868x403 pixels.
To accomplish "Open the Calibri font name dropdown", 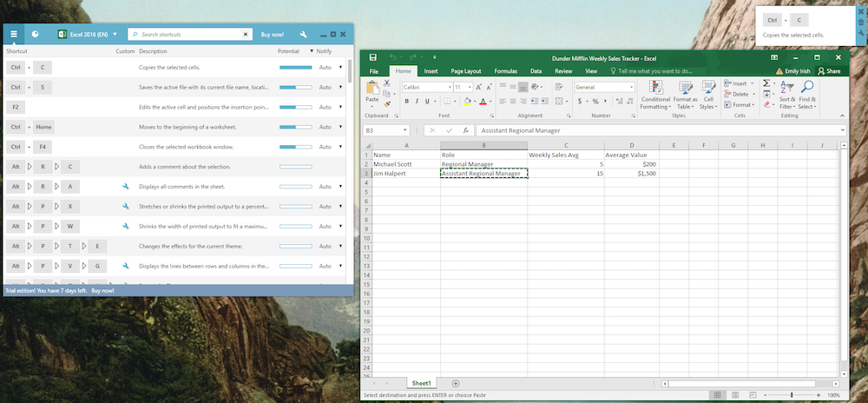I will coord(450,87).
